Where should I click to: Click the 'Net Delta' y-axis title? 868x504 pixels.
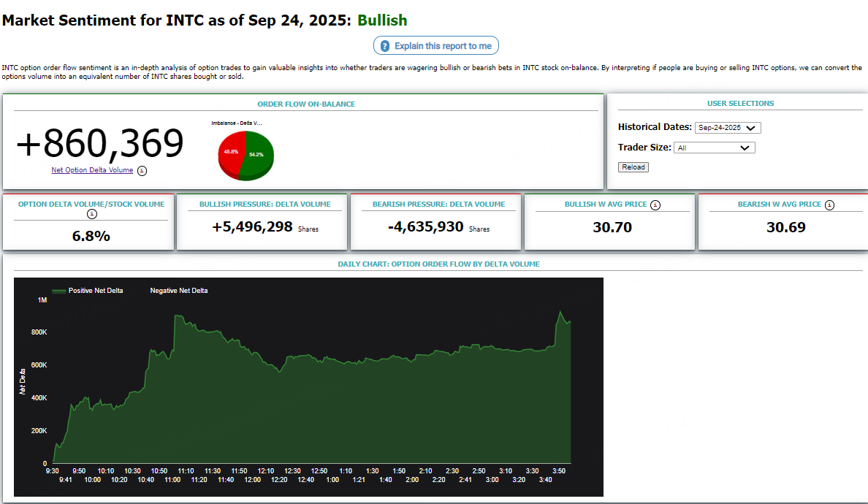[x=23, y=382]
